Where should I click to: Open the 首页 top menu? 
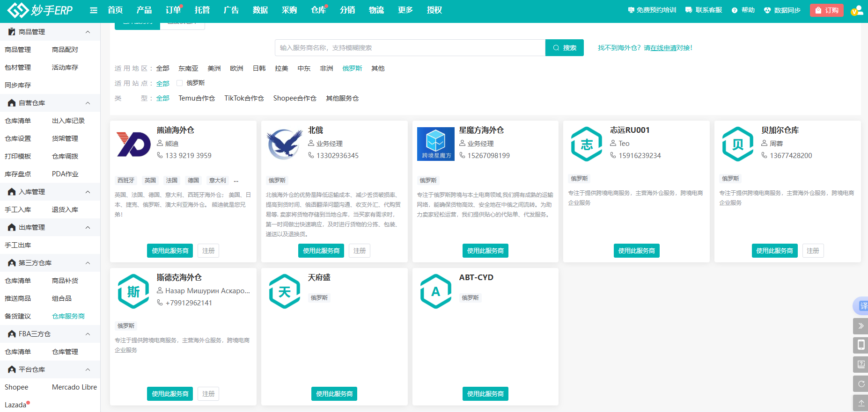click(115, 10)
